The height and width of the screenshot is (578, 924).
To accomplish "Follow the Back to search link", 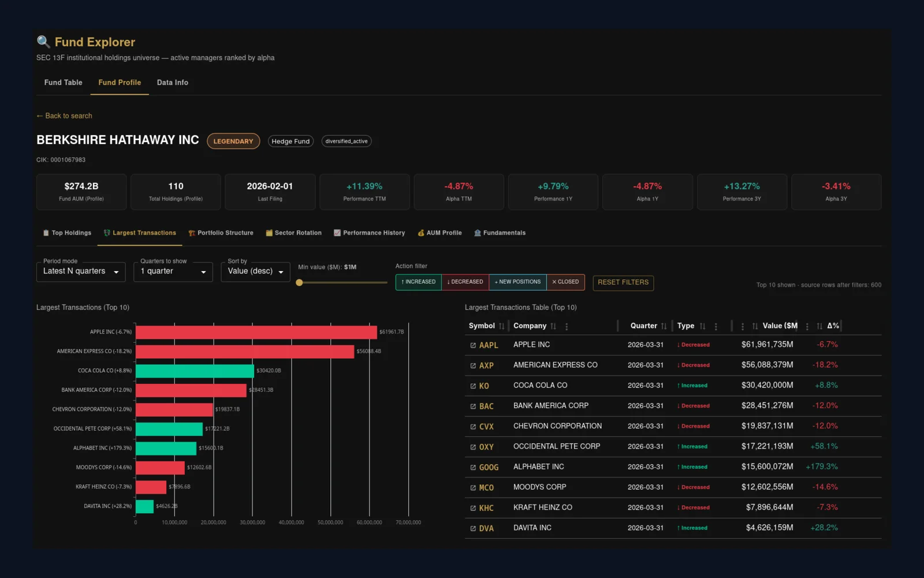I will pos(64,116).
